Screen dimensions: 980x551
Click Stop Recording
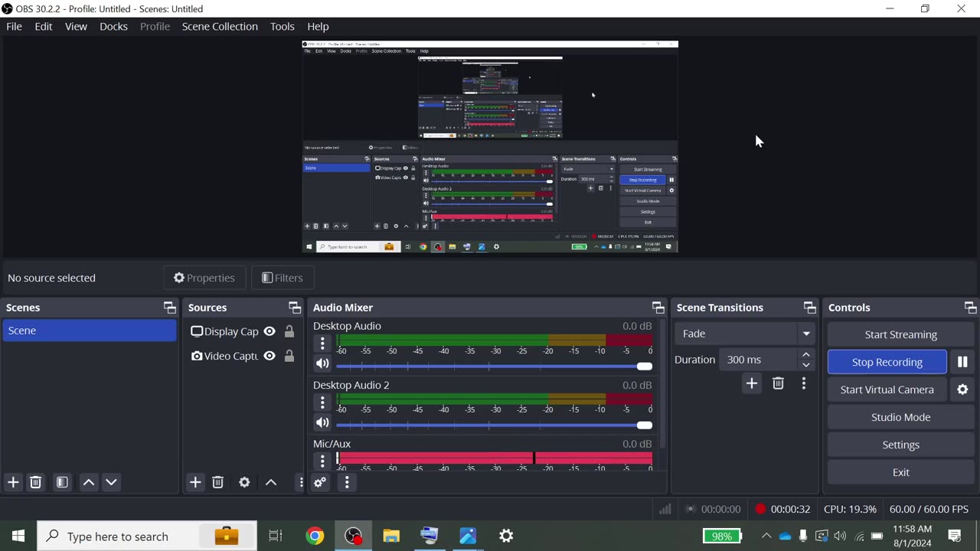[x=887, y=362]
